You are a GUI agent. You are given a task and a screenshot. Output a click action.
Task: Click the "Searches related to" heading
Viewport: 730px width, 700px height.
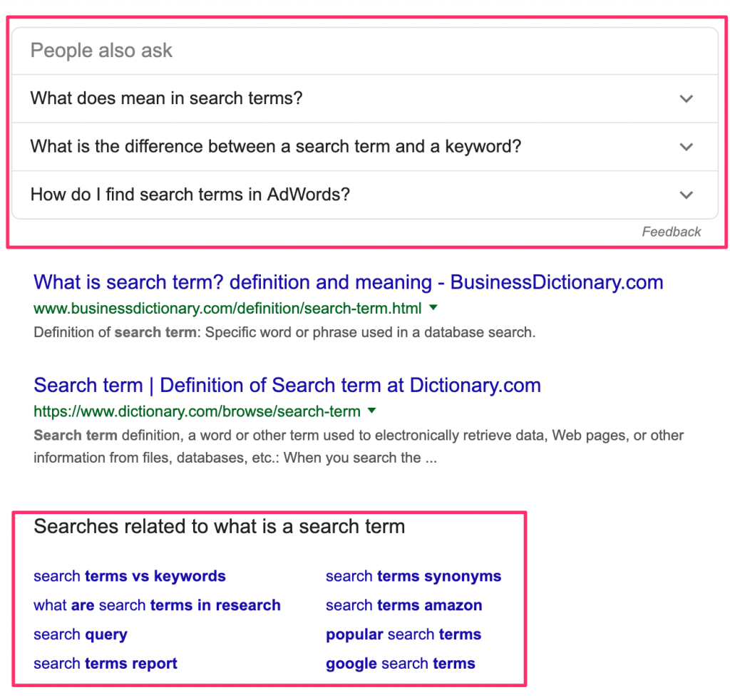pos(218,527)
